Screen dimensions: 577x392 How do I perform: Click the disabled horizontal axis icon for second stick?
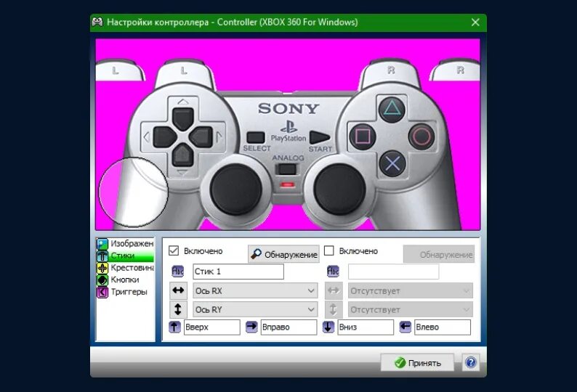(x=334, y=290)
